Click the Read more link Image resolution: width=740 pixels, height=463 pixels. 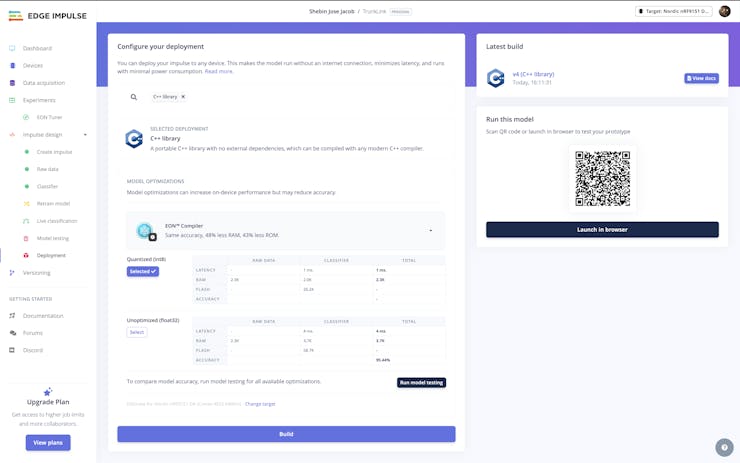(219, 71)
